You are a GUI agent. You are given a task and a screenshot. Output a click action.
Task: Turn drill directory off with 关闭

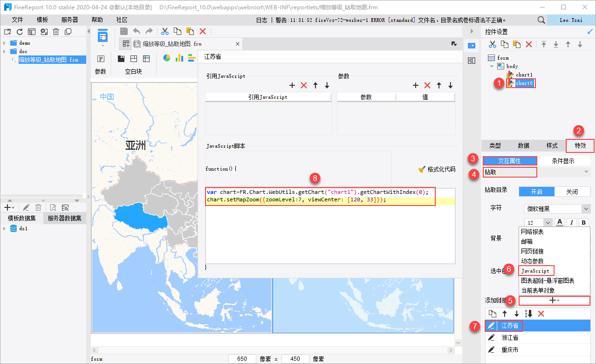point(572,192)
